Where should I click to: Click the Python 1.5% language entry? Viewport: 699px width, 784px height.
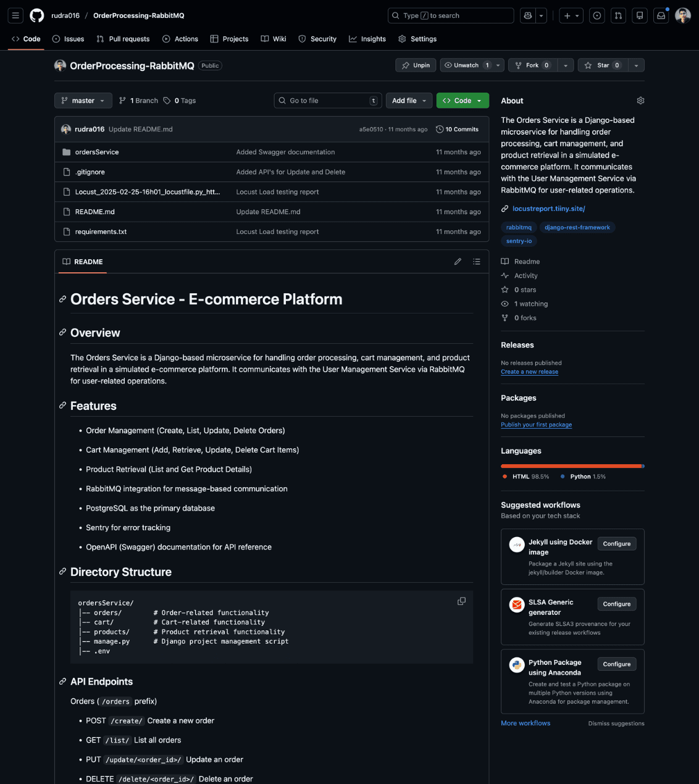point(583,477)
